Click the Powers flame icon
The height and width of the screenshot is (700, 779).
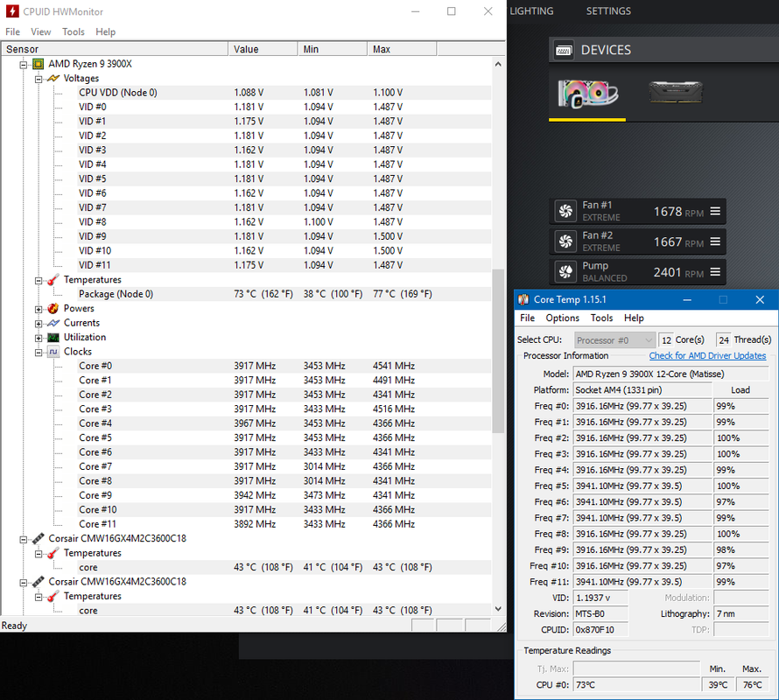point(53,309)
